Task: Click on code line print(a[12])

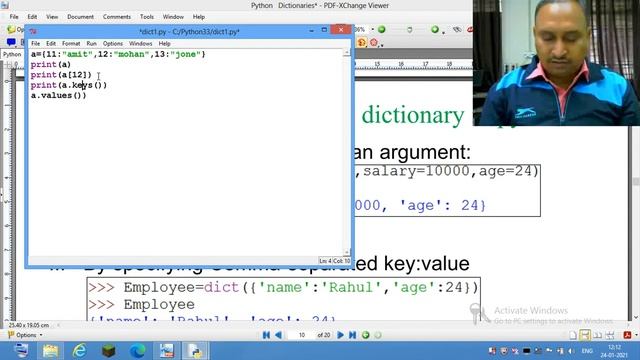Action: pos(61,75)
